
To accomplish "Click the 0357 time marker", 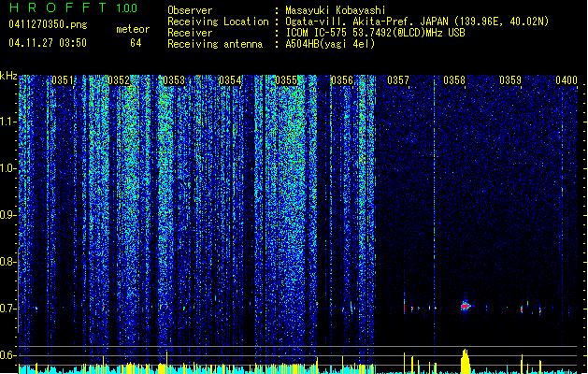I will click(398, 80).
